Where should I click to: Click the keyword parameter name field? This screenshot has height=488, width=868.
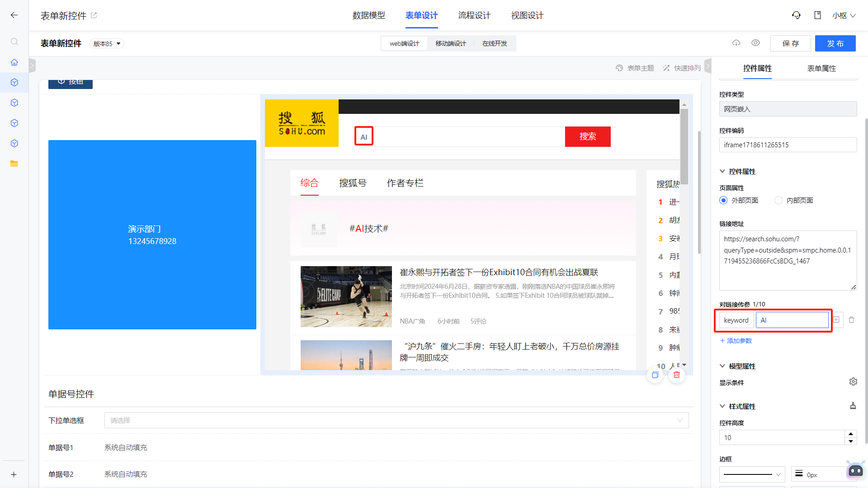(x=736, y=320)
